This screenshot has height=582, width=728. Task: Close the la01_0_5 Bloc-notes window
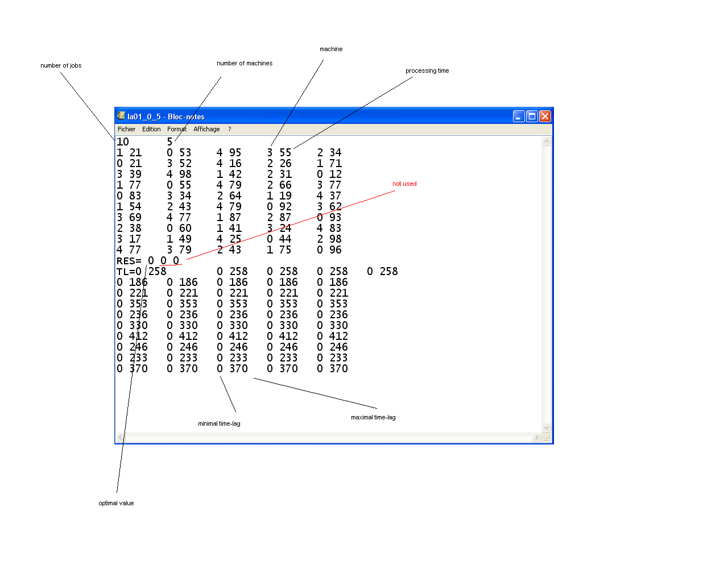(x=545, y=116)
